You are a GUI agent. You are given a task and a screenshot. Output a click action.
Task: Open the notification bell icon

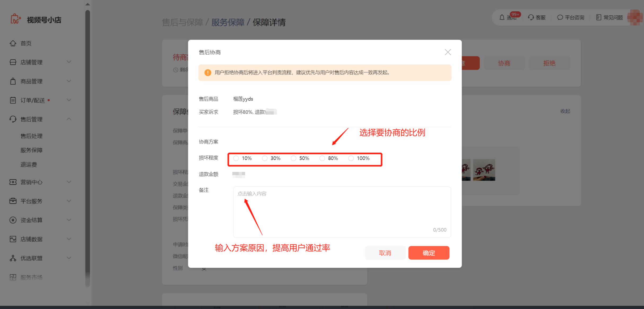pos(502,18)
